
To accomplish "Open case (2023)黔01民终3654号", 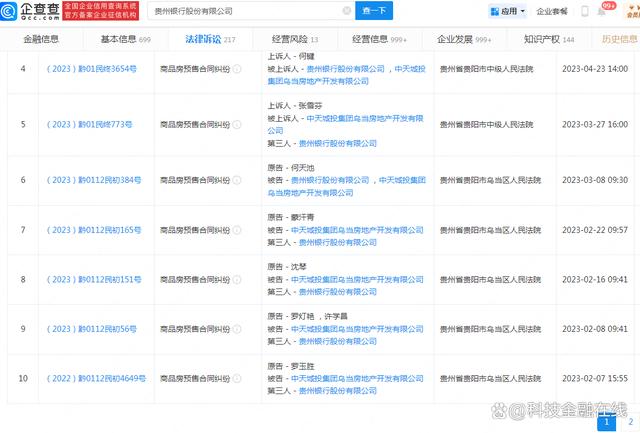I will 91,69.
